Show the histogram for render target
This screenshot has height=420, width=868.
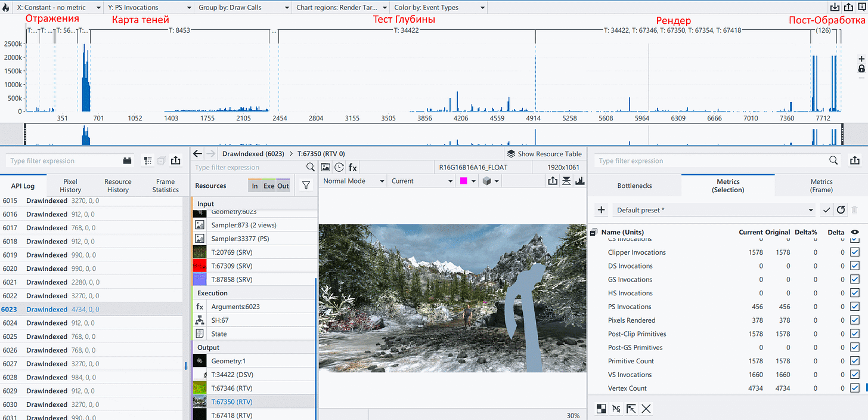point(579,181)
